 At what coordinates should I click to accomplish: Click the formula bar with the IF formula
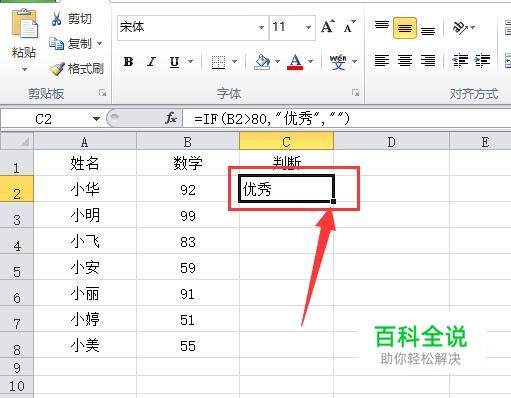point(347,119)
